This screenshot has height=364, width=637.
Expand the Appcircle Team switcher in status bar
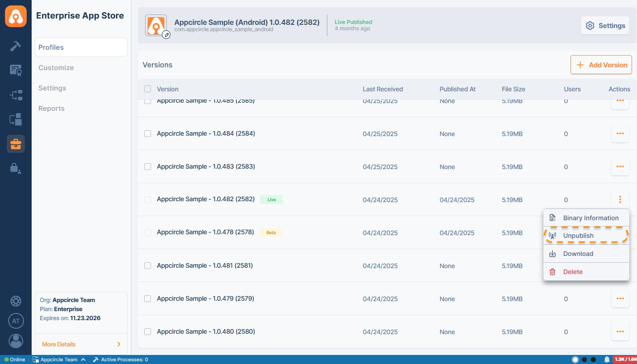click(x=59, y=359)
